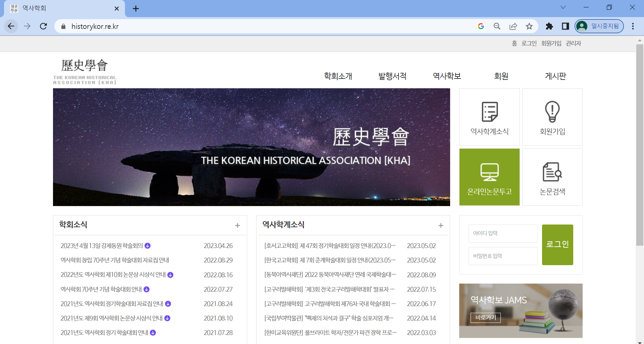This screenshot has width=644, height=344.
Task: Click the 학회소식 section heading
Action: click(73, 225)
